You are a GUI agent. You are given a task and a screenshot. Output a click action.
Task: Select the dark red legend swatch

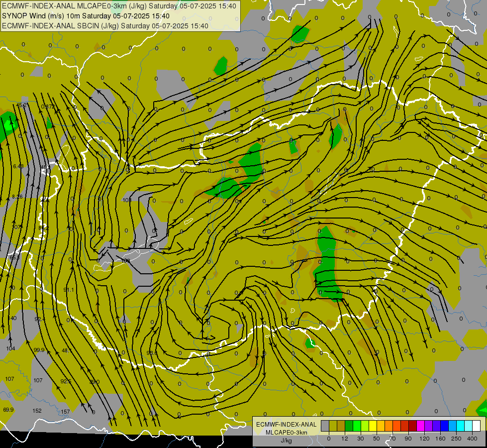coord(413,426)
